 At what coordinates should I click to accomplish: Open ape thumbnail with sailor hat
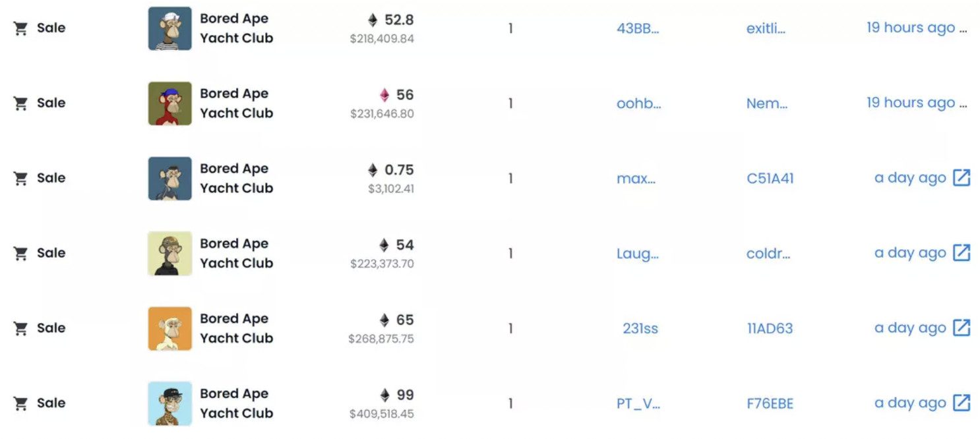(x=169, y=28)
